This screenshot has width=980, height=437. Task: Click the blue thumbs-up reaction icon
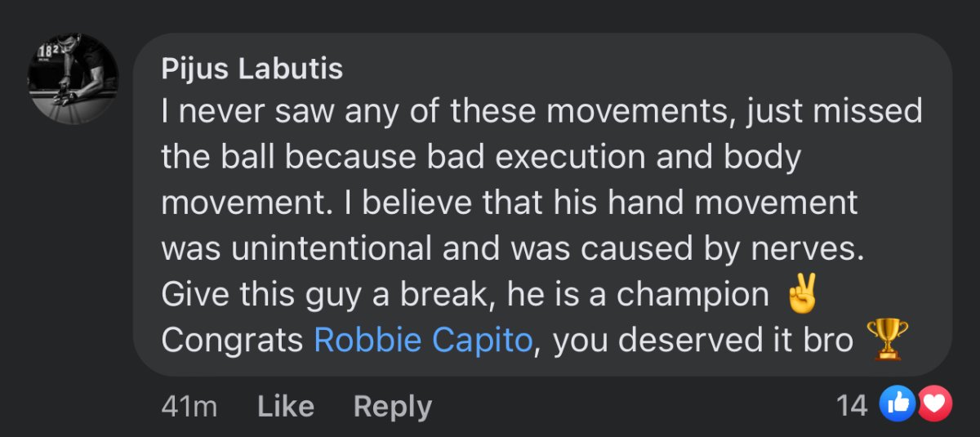pos(897,404)
